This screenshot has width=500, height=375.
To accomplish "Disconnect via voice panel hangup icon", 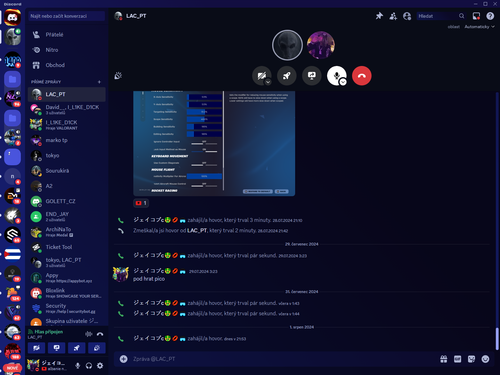I will point(100,334).
